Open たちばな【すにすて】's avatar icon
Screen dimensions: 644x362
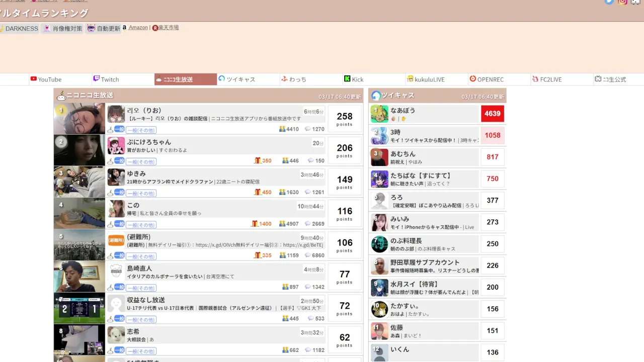[379, 179]
